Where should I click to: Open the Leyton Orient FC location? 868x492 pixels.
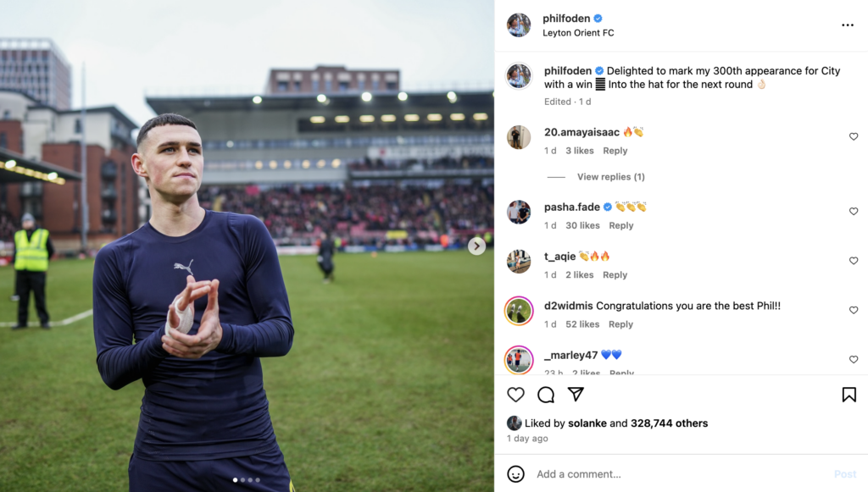click(x=578, y=33)
